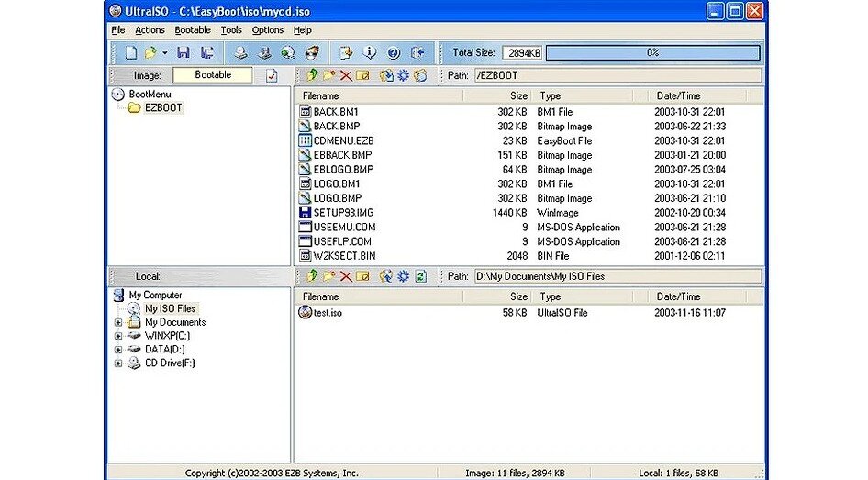
Task: Expand the My Documents tree node
Action: pos(118,322)
